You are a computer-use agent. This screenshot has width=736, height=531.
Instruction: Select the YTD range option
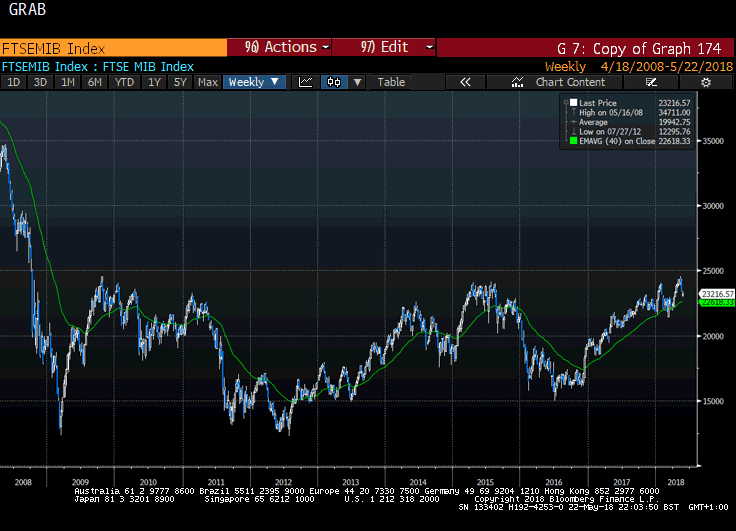(124, 82)
